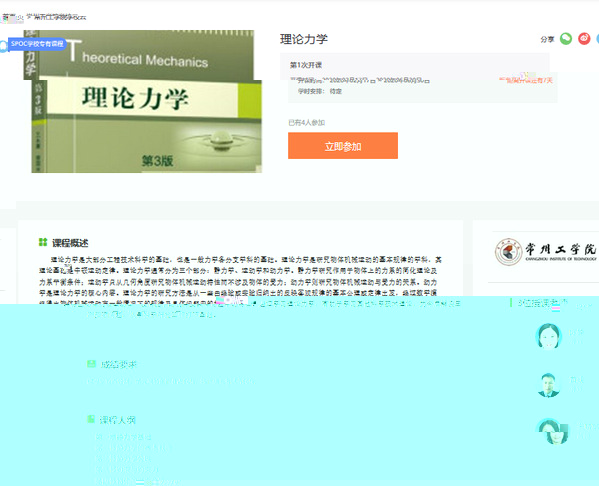Click the 成绩要求 section heading
Viewport: 599px width, 486px height.
pyautogui.click(x=118, y=364)
